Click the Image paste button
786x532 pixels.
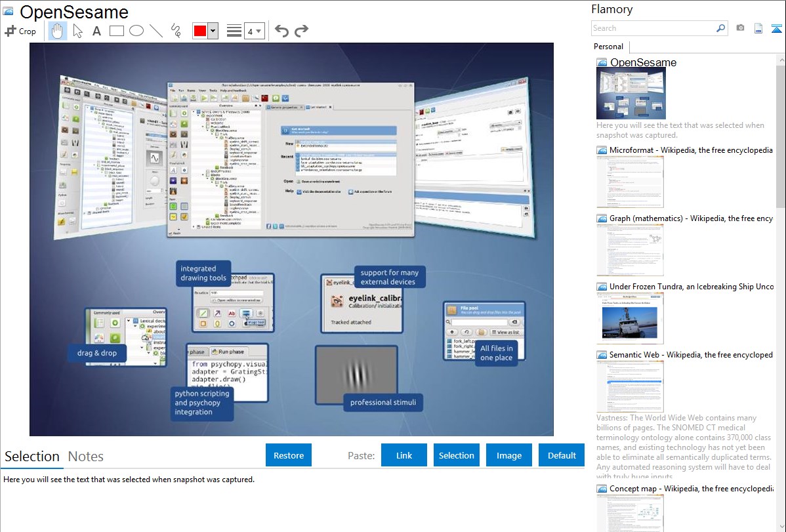(509, 455)
